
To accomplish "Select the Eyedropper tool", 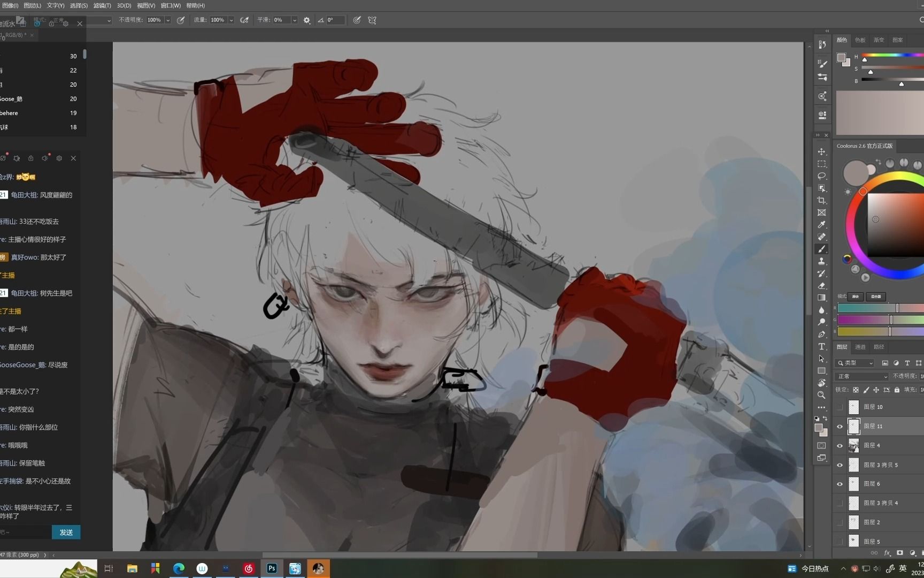I will pyautogui.click(x=822, y=225).
